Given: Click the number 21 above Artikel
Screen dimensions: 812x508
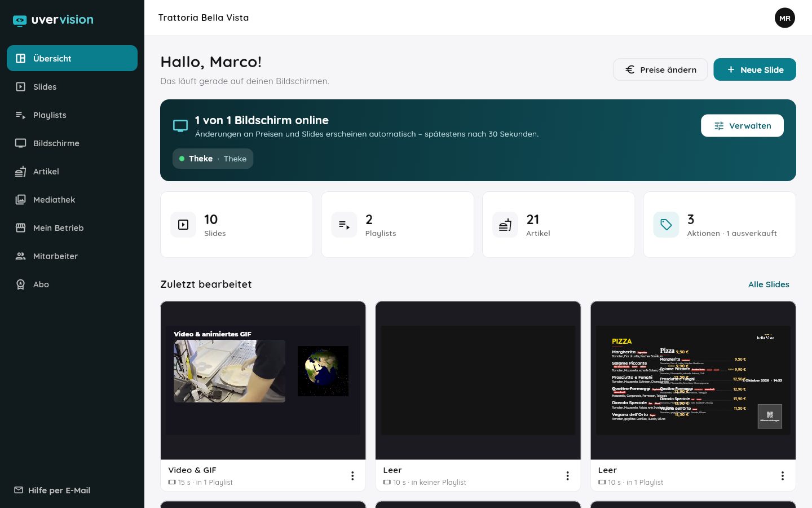Looking at the screenshot, I should (x=533, y=219).
